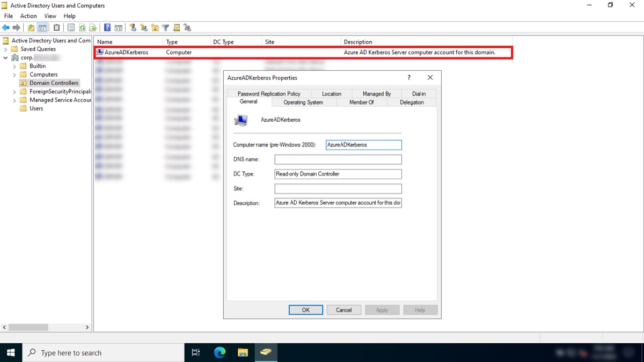Click the Back arrow toolbar icon

[6, 27]
